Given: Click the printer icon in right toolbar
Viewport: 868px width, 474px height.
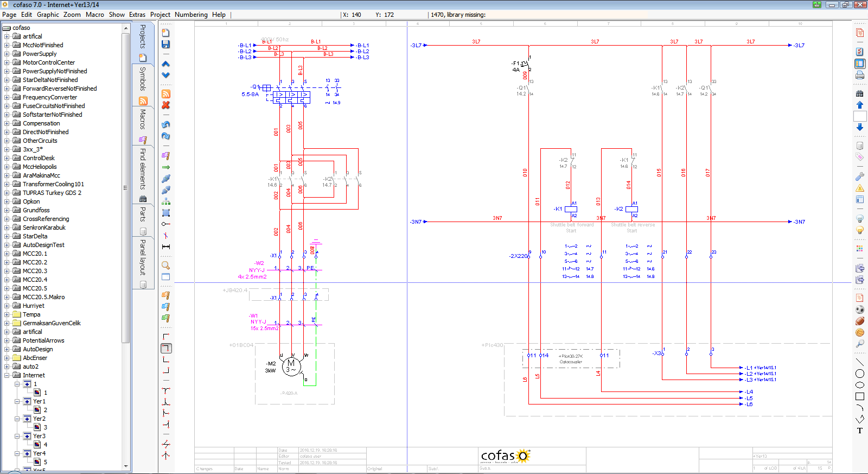Looking at the screenshot, I should pos(860,75).
